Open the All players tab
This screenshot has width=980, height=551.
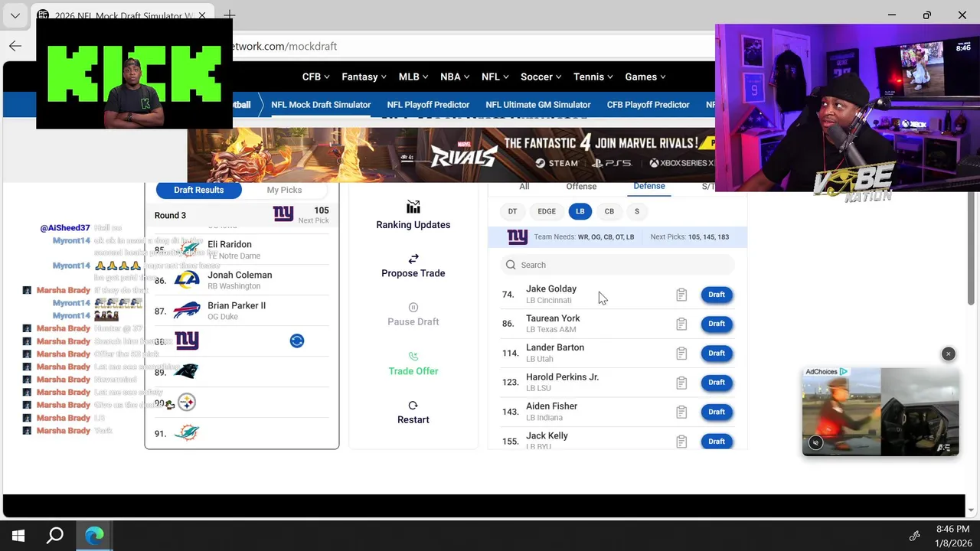[x=524, y=187]
